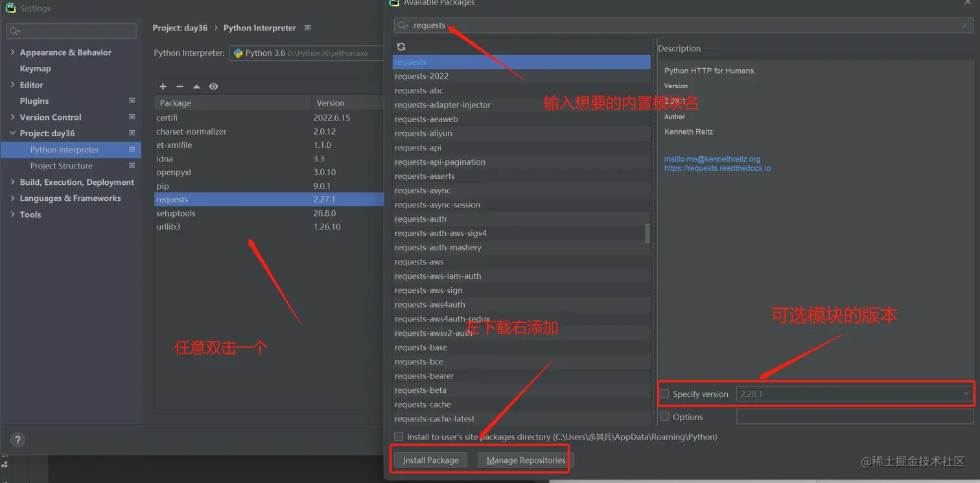Open the Python Interpreter dropdown
The height and width of the screenshot is (483, 980).
pos(307,53)
